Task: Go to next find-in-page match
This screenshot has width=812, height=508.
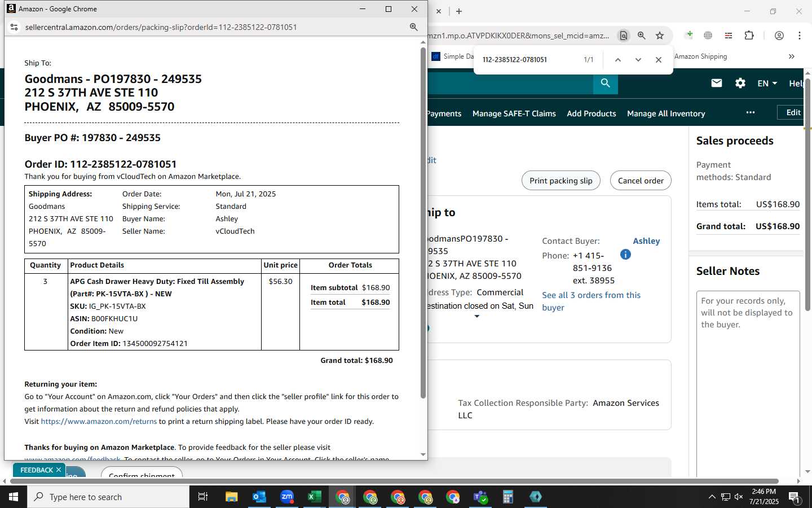Action: (638, 60)
